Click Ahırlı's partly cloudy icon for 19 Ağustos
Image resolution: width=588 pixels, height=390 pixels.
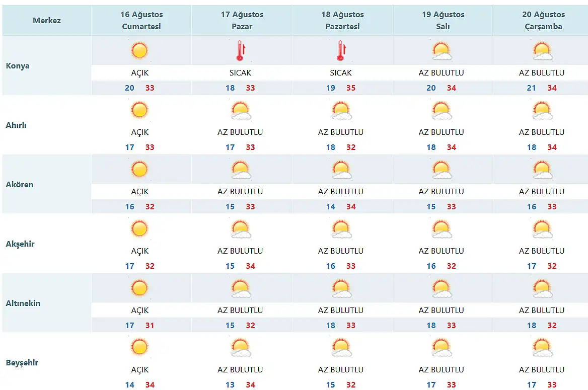point(442,111)
